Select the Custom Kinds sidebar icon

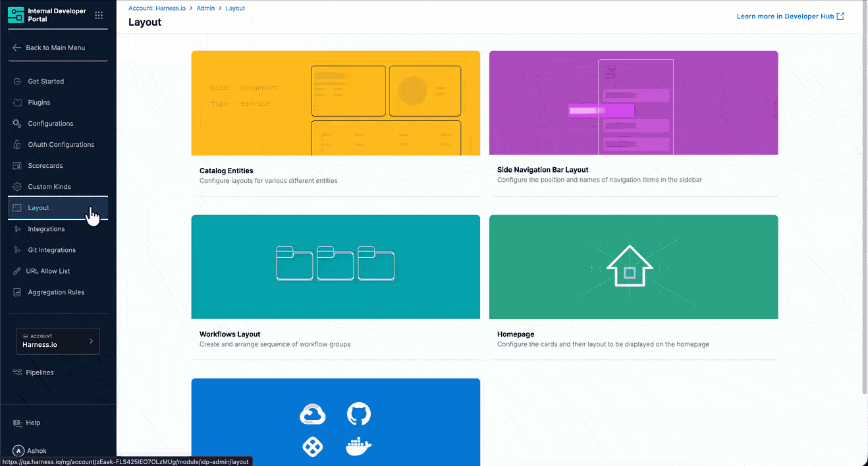pos(16,186)
